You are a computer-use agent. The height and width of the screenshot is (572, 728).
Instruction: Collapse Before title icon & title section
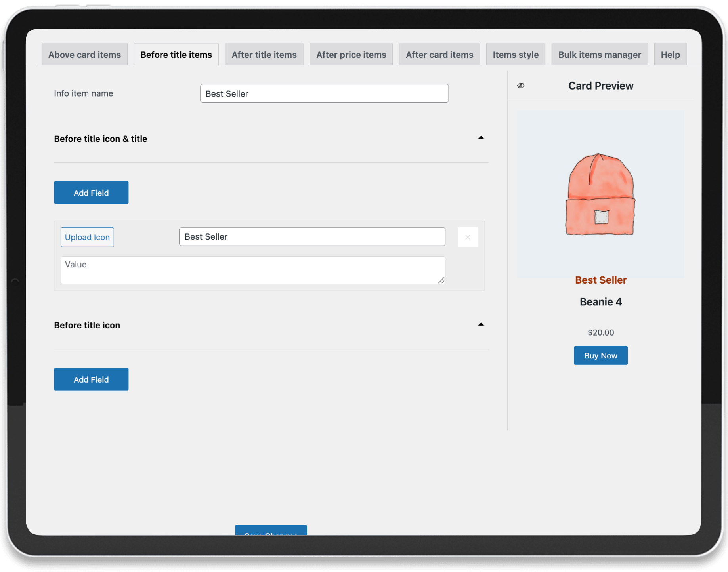click(481, 138)
